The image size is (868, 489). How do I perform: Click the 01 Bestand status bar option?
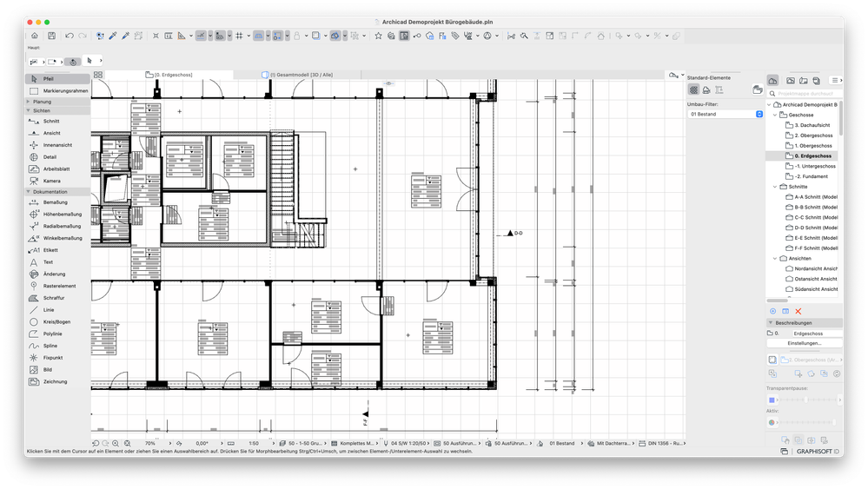(562, 443)
